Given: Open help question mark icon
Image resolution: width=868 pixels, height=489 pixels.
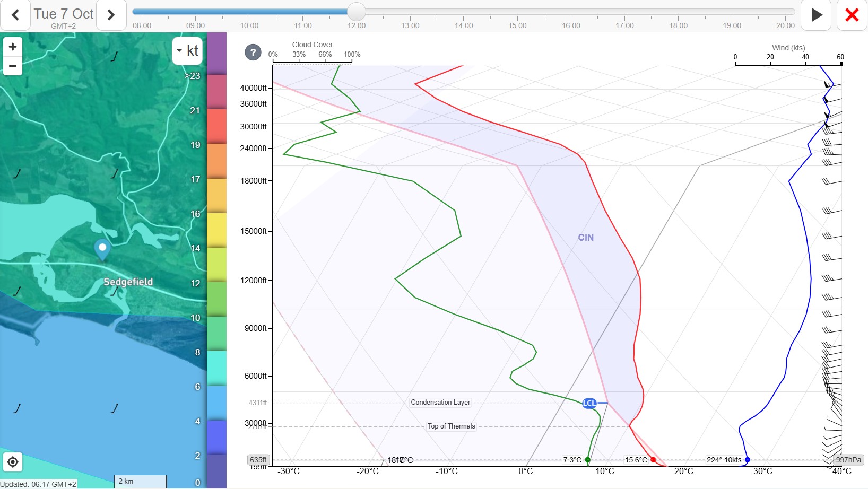Looking at the screenshot, I should pos(253,52).
